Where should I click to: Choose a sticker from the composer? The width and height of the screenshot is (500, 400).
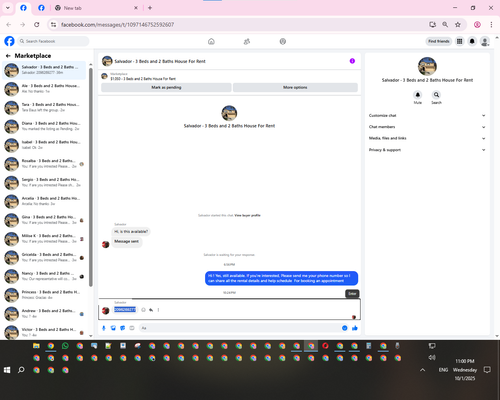(123, 328)
